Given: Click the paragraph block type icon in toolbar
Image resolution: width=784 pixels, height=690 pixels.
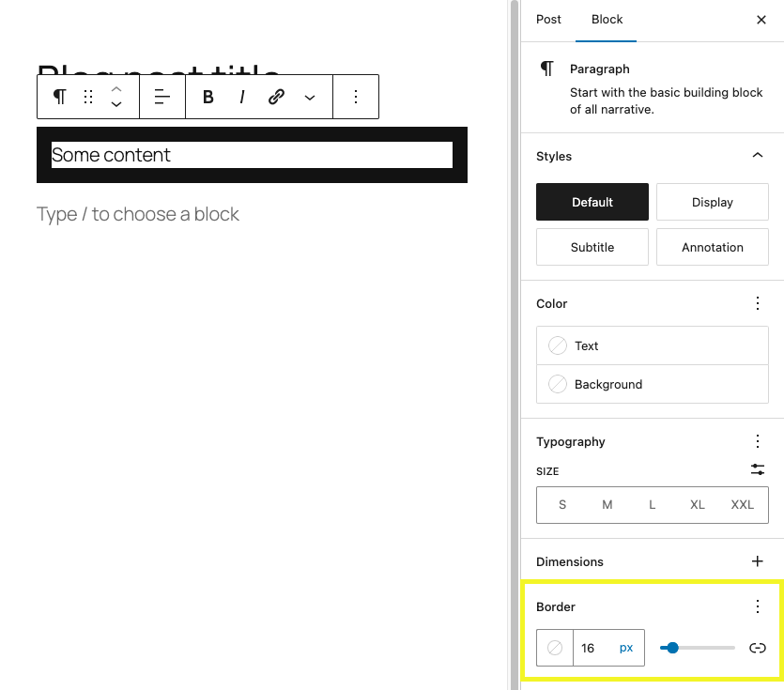Looking at the screenshot, I should [59, 97].
